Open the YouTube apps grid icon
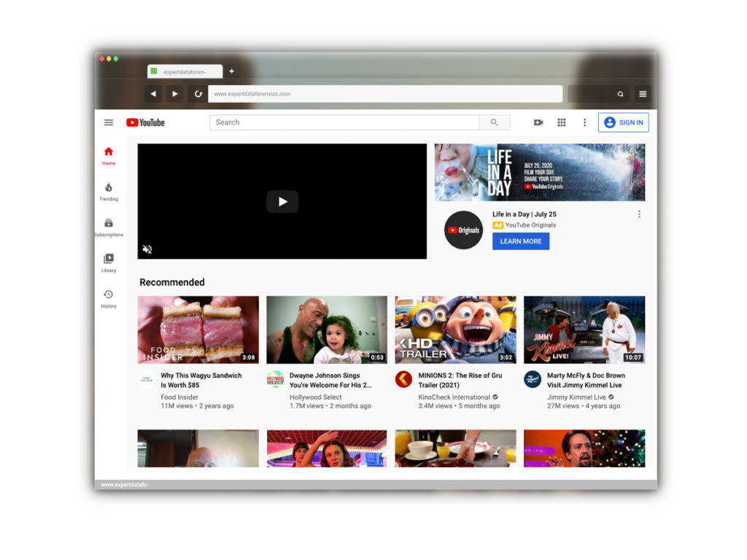 562,122
